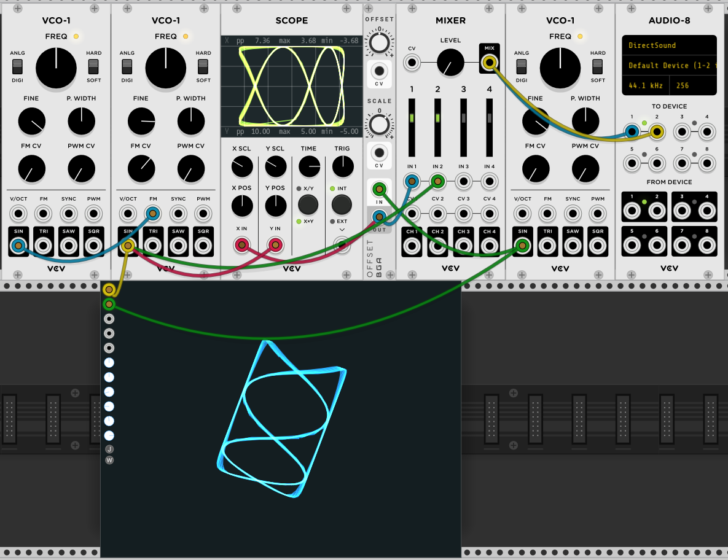Toggle HARD/SOFT switch on VCO-1 beside SCOPE
Viewport: 728px width, 560px height.
203,67
